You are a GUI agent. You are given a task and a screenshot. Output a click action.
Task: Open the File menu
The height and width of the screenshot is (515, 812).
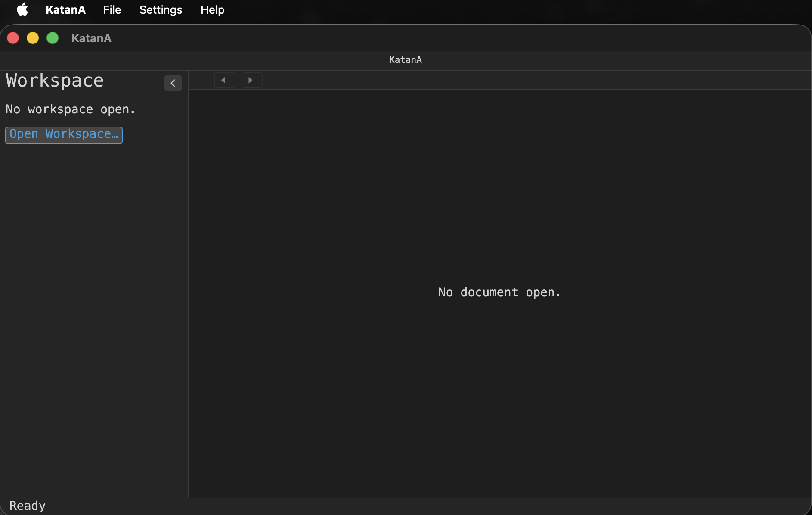point(112,9)
